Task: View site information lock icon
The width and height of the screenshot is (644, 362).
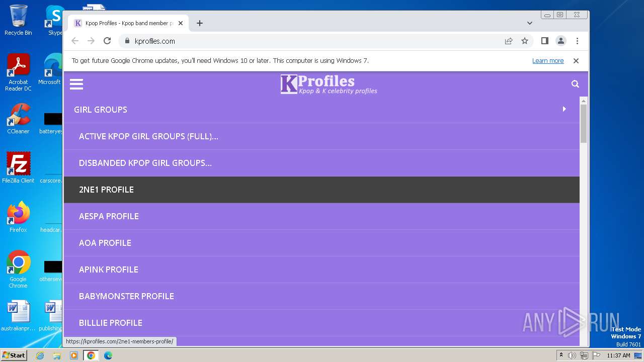Action: click(x=127, y=41)
